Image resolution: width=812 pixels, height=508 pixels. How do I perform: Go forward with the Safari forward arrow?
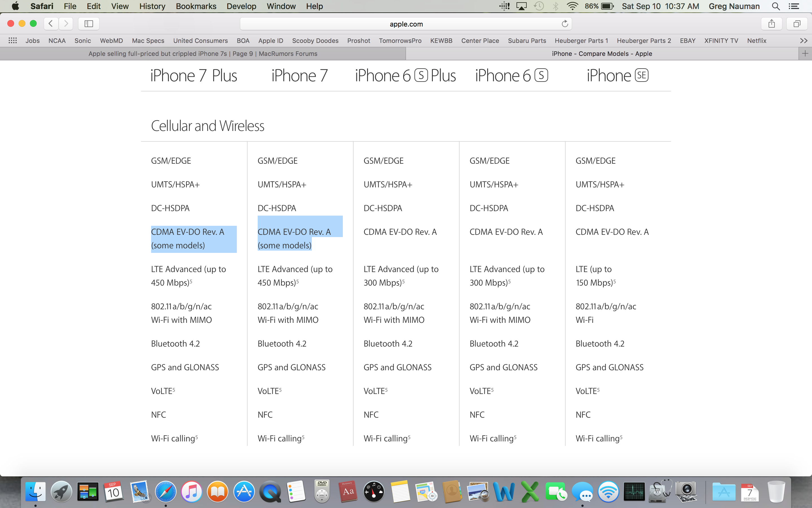(66, 23)
